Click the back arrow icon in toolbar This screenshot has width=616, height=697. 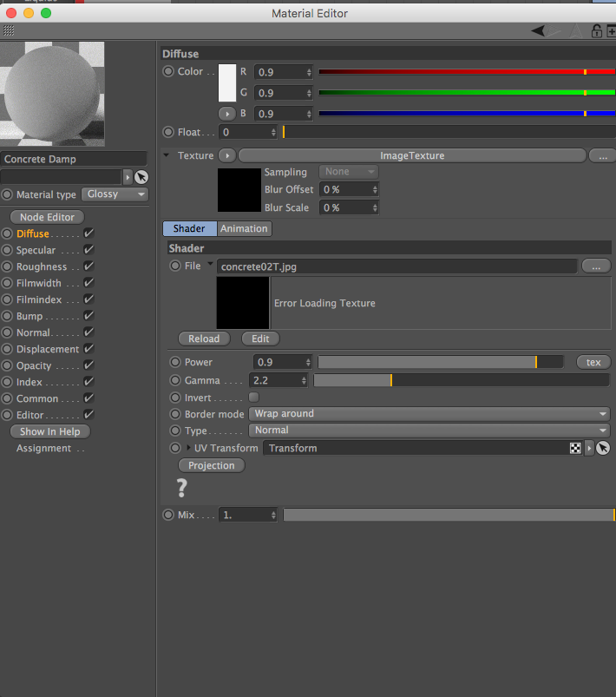coord(538,30)
